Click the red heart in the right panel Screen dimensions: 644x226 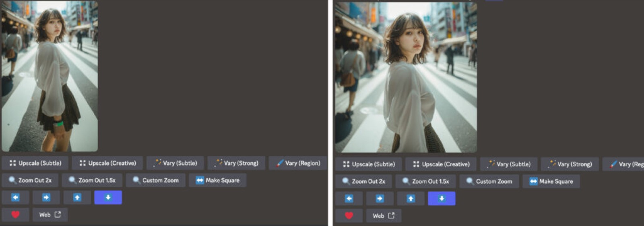[349, 216]
